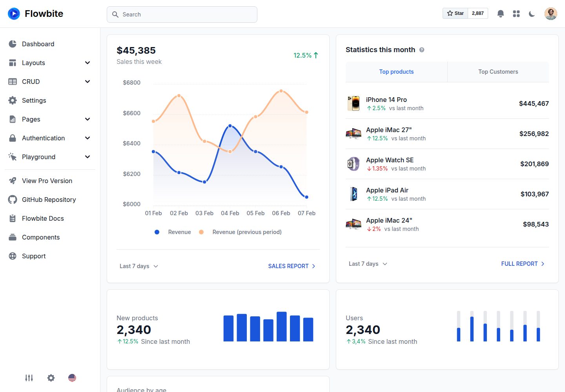565x392 pixels.
Task: Click the gear icon at sidebar bottom
Action: point(51,378)
